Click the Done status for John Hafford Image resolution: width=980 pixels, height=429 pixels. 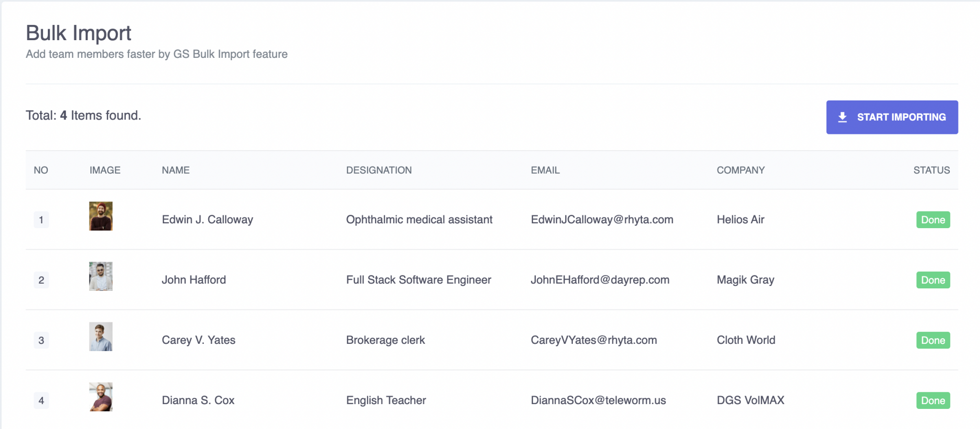933,280
